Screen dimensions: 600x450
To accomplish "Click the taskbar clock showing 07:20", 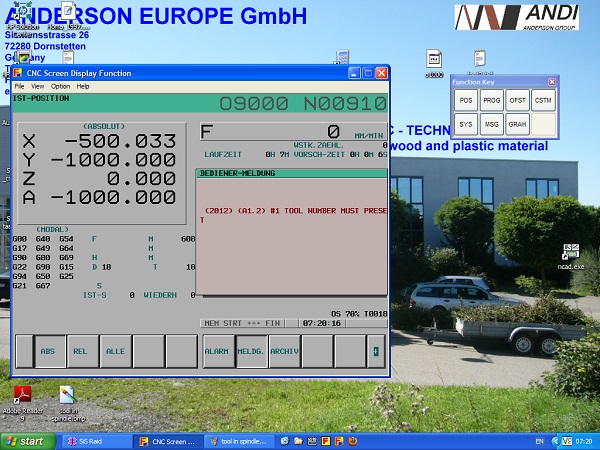I will tap(584, 442).
